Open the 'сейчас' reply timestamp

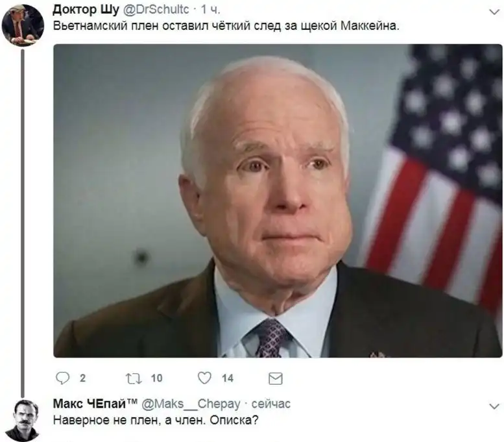tap(270, 404)
